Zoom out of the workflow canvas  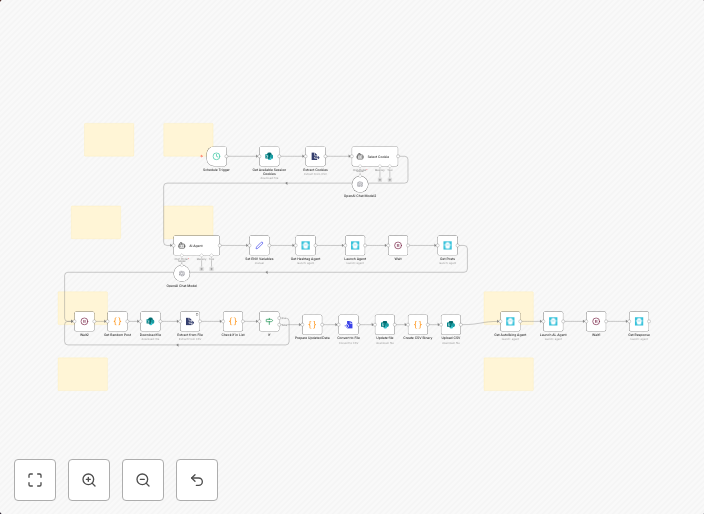[143, 480]
